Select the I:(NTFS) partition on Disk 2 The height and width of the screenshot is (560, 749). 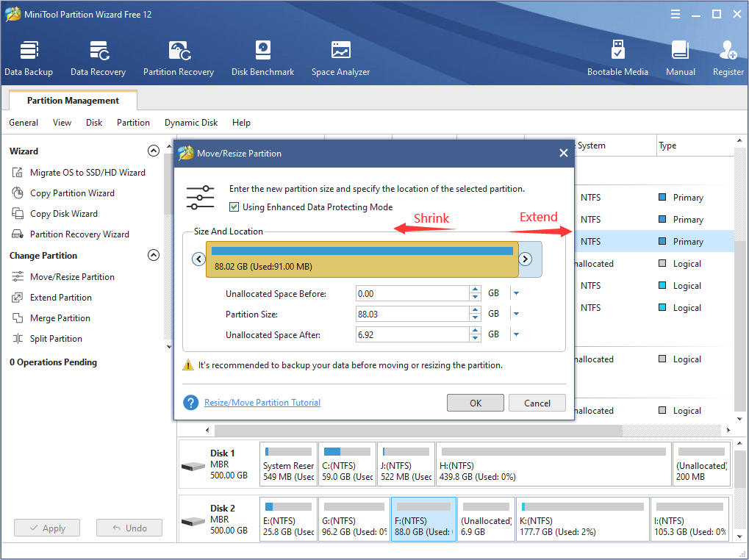(x=690, y=519)
